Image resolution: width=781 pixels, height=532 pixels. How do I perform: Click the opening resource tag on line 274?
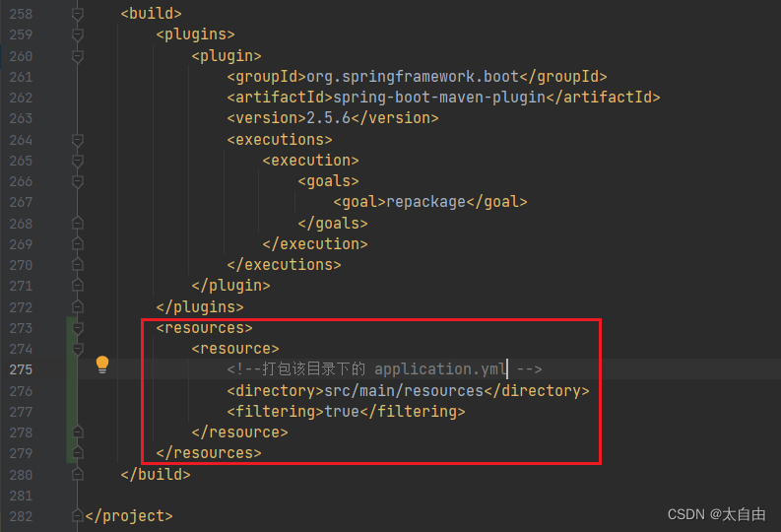235,349
